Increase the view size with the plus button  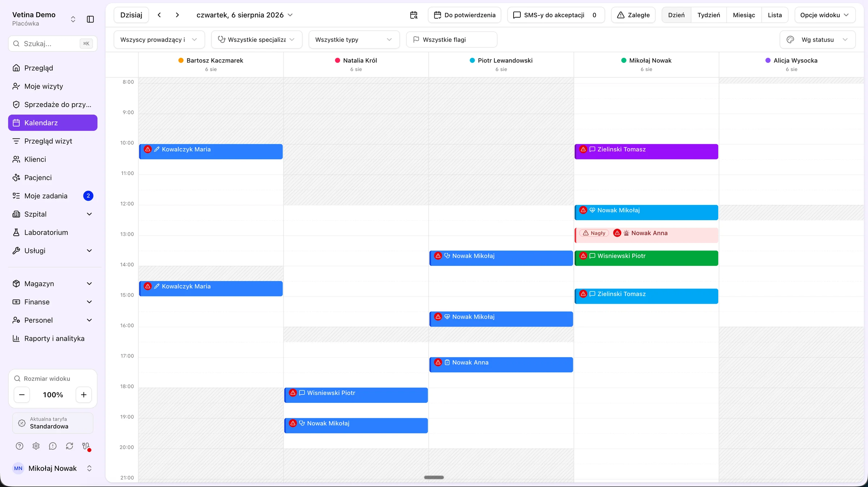(84, 394)
